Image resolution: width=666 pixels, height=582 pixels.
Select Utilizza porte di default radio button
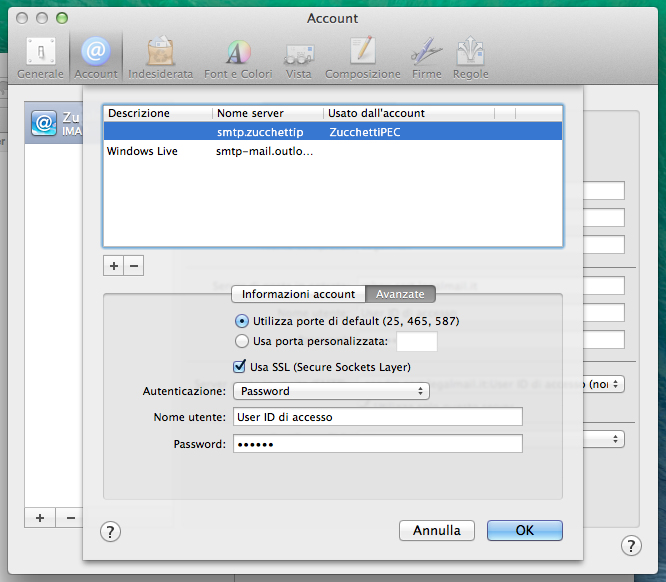tap(242, 321)
